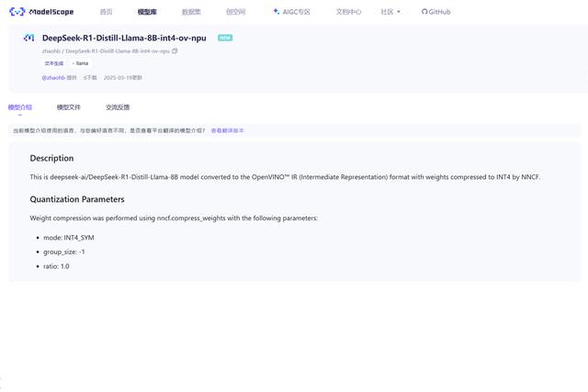Switch to the 模型文件 tab
The image size is (588, 392).
pyautogui.click(x=69, y=107)
